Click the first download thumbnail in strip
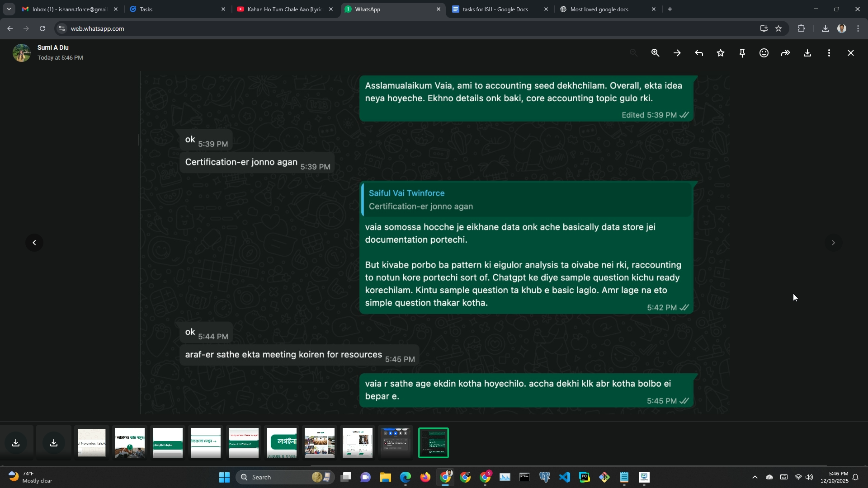Screen dimensions: 868x488 [16, 442]
